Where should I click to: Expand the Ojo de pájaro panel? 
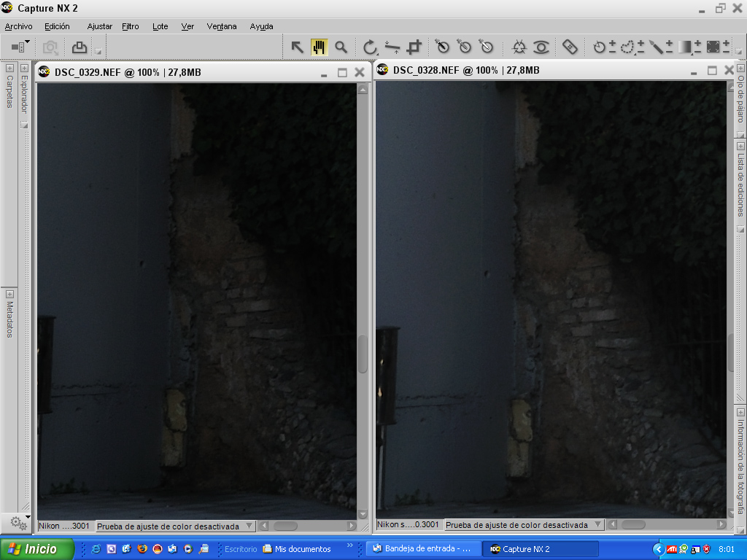tap(740, 69)
